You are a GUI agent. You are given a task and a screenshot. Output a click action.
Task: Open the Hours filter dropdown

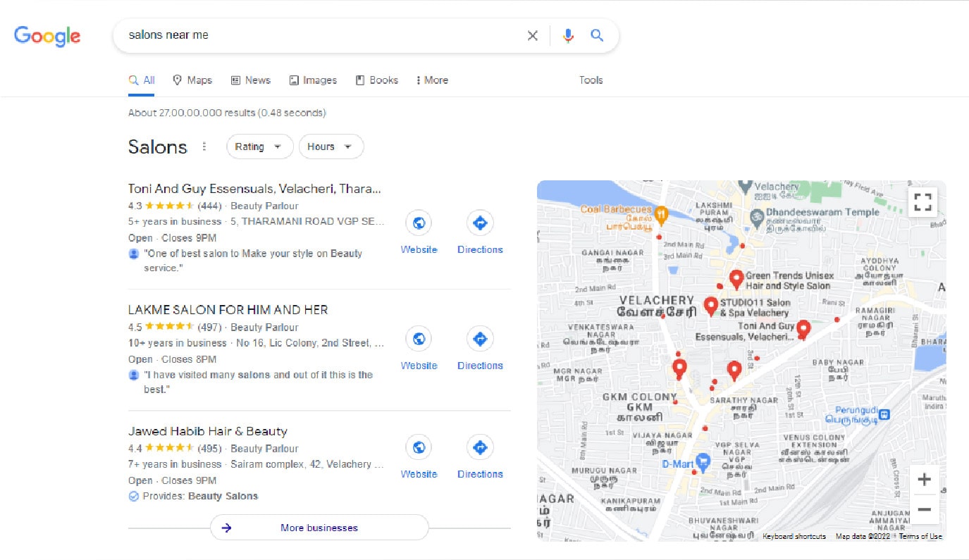point(331,147)
